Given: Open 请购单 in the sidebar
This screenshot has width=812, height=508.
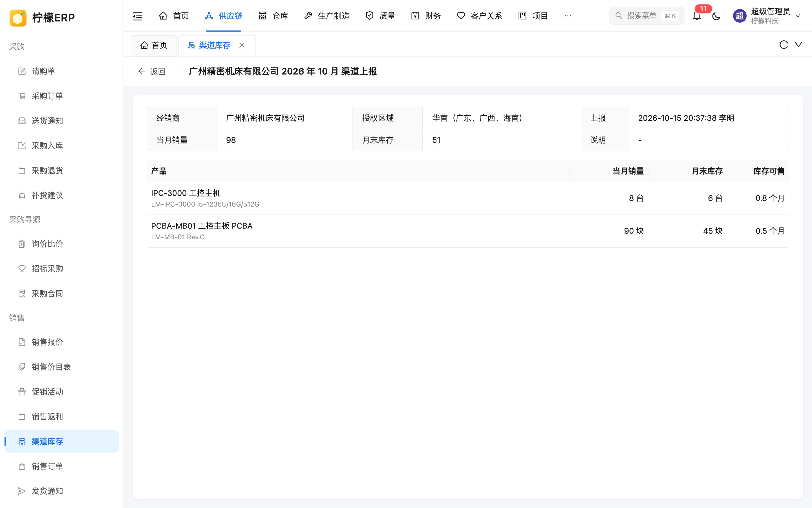Looking at the screenshot, I should pyautogui.click(x=62, y=71).
